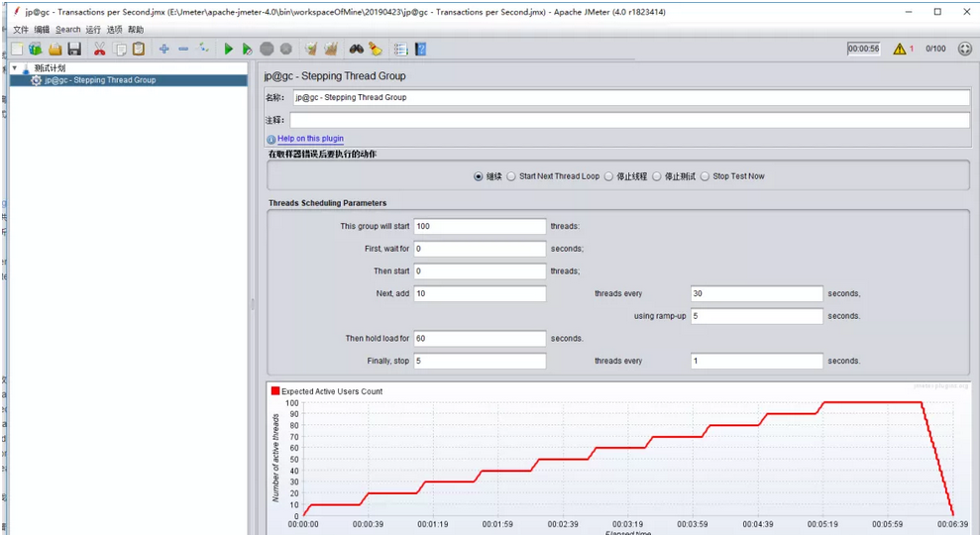Click the Threads Scheduling Parameters heading
This screenshot has width=980, height=535.
point(328,203)
